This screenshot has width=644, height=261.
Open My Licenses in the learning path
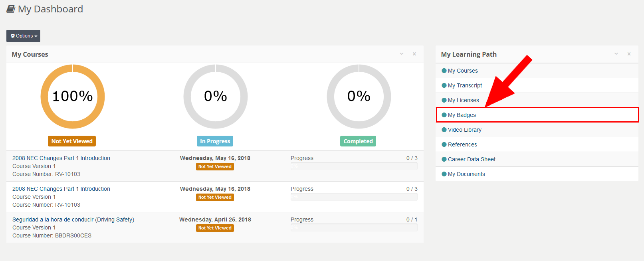[463, 100]
